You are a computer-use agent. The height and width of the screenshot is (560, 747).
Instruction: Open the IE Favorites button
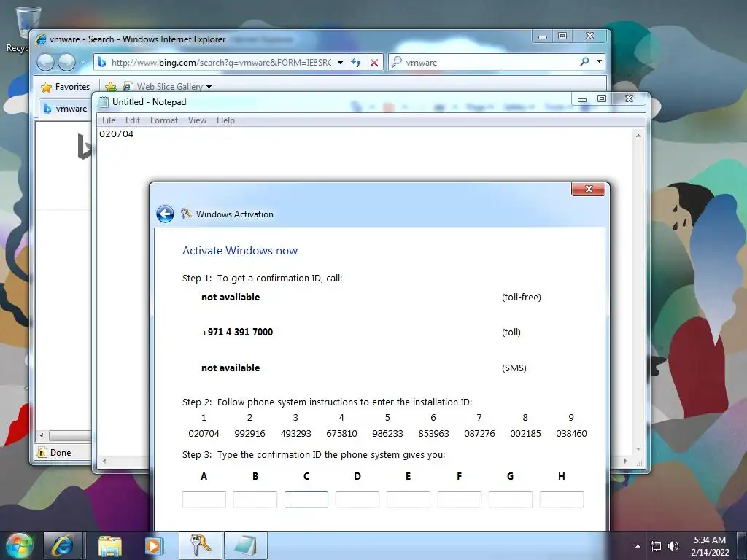click(x=66, y=87)
